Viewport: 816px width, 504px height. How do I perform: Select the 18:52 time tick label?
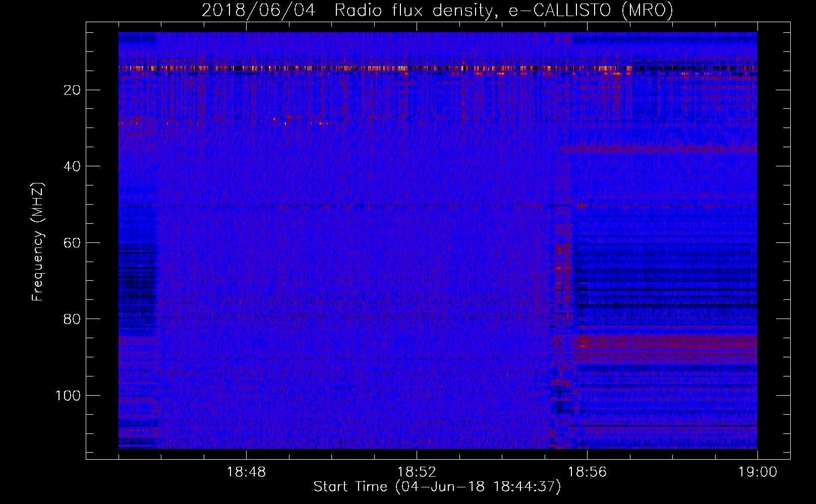click(417, 472)
